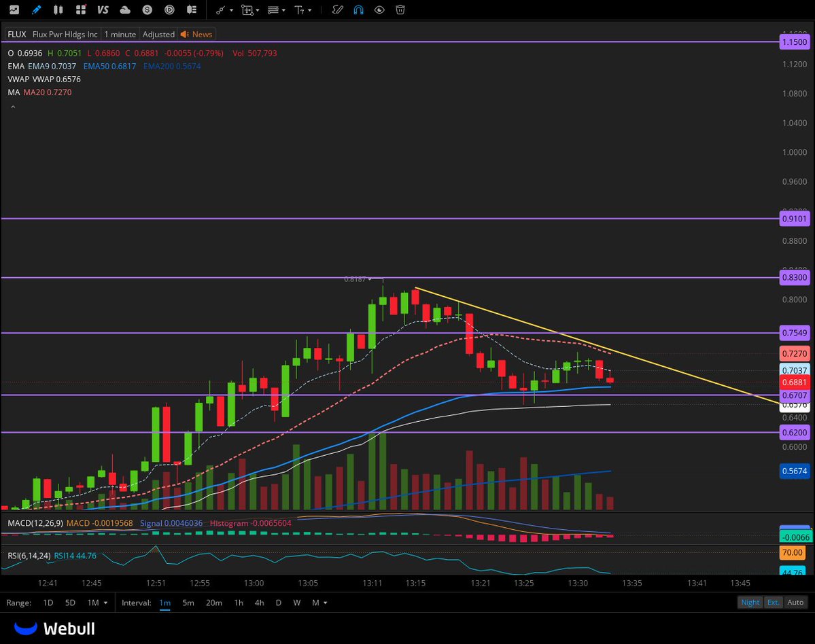The image size is (815, 644).
Task: Click the blue 0.5674 EMA200 price tag
Action: [x=795, y=471]
